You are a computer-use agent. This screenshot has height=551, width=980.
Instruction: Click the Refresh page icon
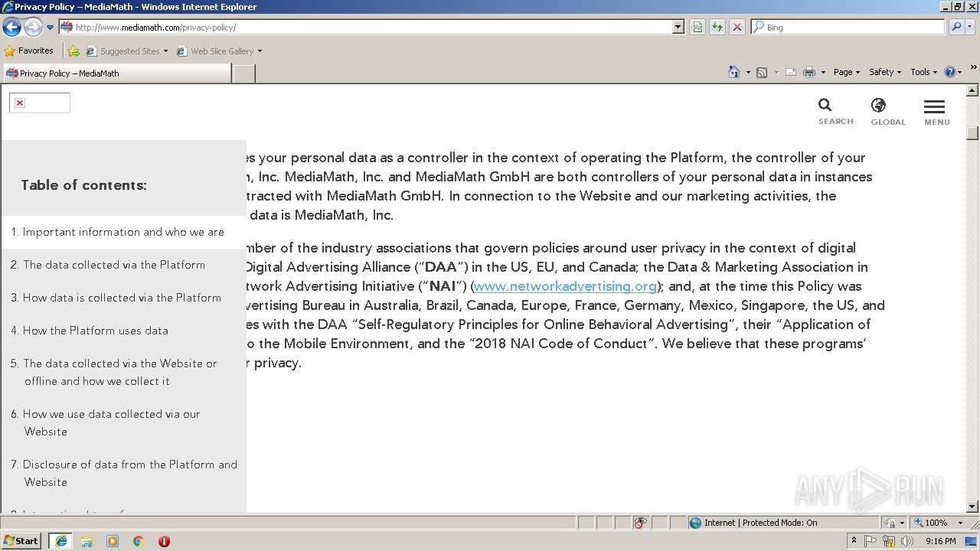tap(717, 27)
